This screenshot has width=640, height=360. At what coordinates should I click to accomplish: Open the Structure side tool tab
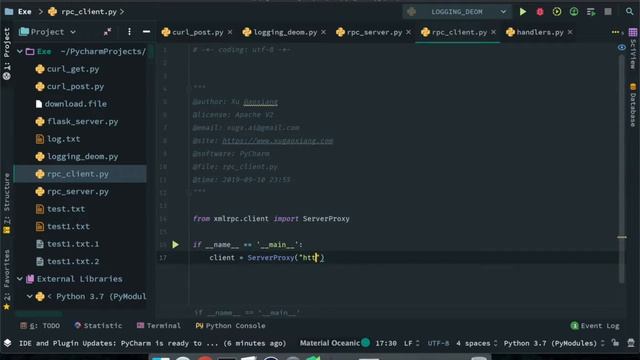tap(7, 203)
